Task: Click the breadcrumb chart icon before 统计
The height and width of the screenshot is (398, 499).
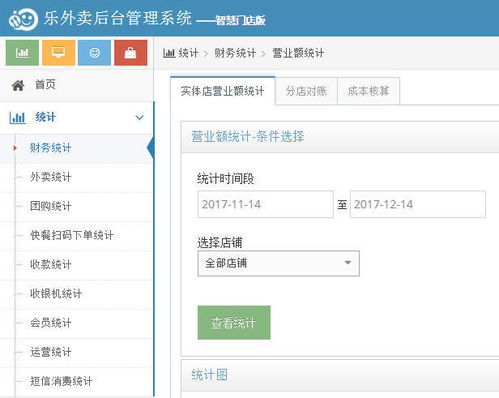Action: click(169, 53)
